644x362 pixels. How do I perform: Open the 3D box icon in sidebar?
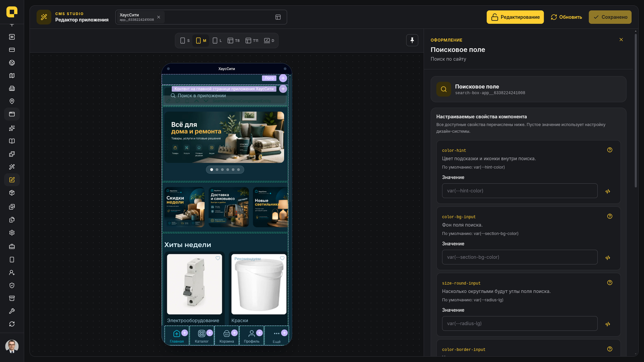click(12, 193)
